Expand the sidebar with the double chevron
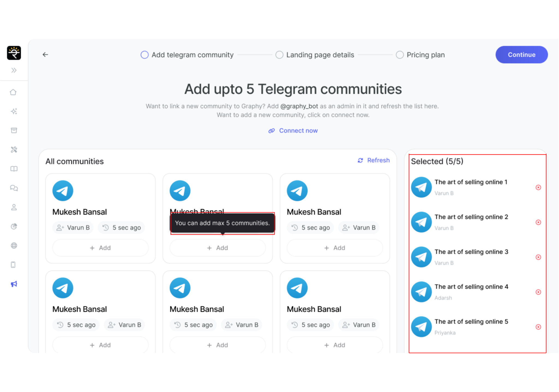This screenshot has width=559, height=392. pos(14,70)
